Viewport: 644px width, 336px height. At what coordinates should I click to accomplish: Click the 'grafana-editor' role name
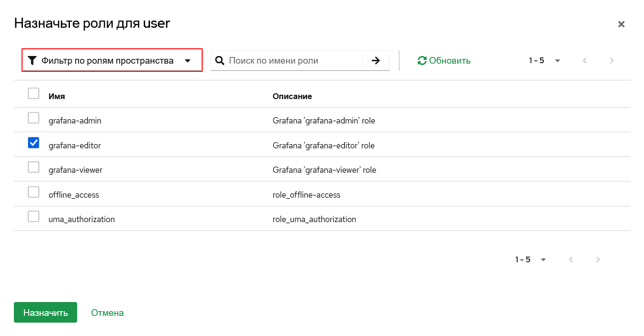pos(75,146)
